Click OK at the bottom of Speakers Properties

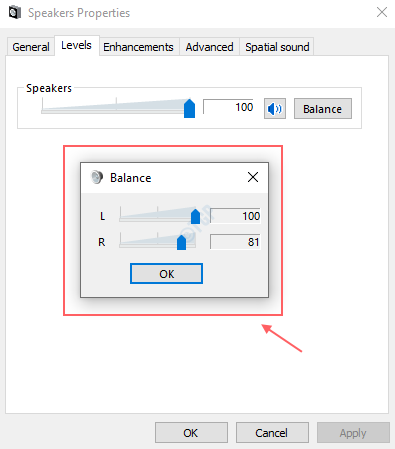click(191, 433)
